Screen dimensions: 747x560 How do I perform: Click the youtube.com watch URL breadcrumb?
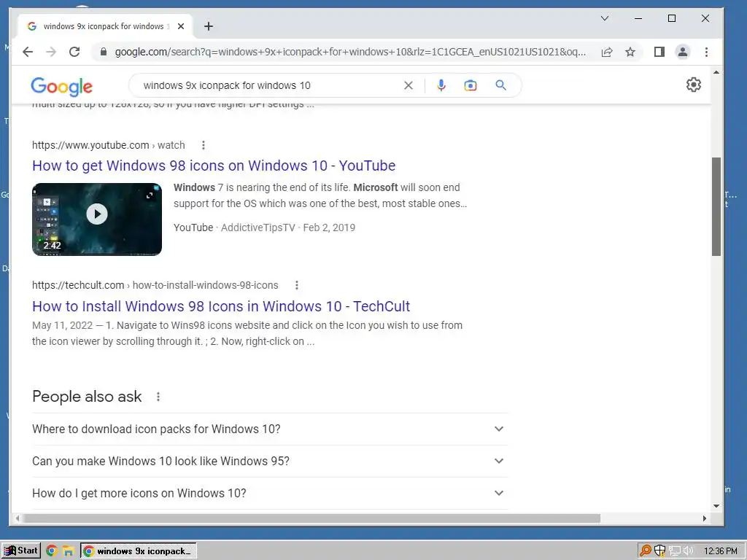pos(108,145)
